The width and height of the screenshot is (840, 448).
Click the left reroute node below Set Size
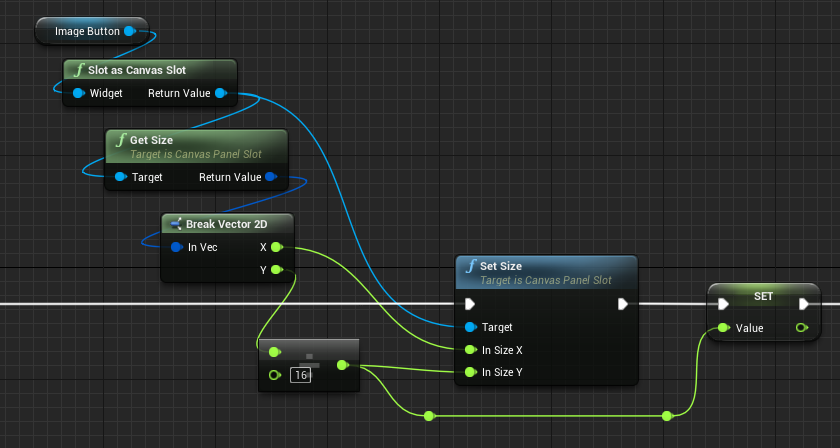tap(428, 415)
